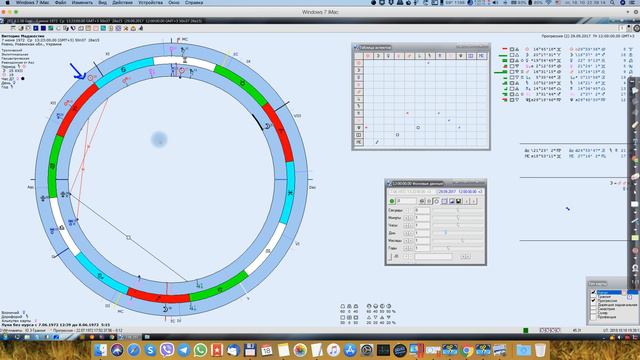Screen dimensions: 640x360
Task: Toggle the Натал chart checkbox
Action: coord(593,292)
